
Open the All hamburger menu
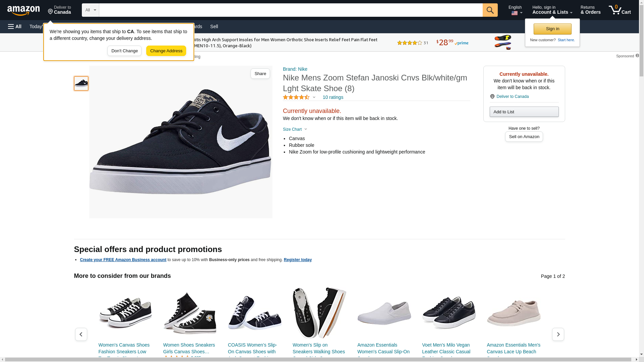click(x=15, y=26)
